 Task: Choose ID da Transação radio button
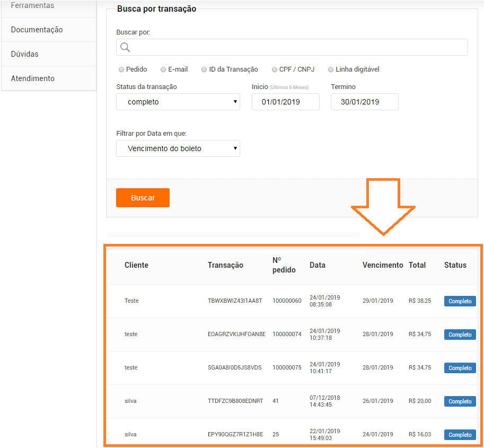pyautogui.click(x=204, y=69)
